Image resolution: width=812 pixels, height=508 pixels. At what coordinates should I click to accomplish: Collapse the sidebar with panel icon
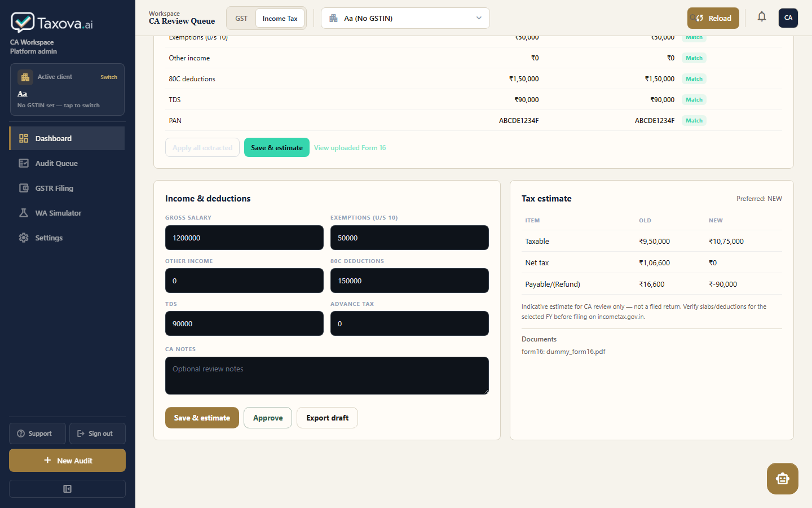pos(67,489)
